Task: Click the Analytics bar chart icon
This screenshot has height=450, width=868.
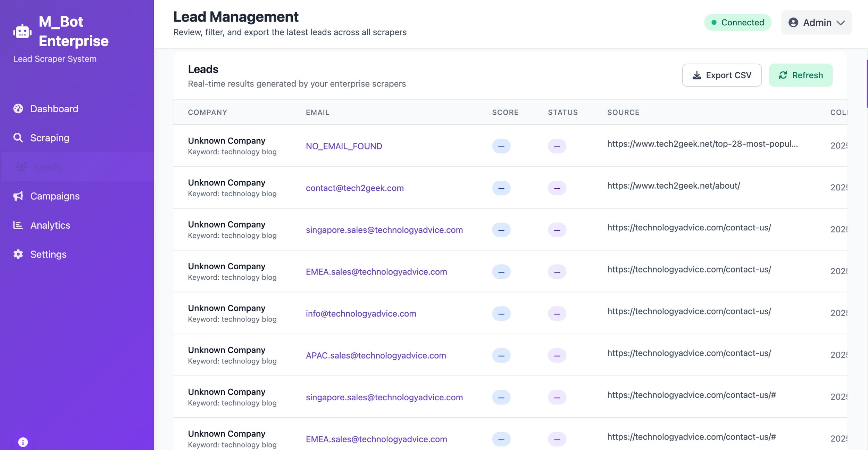Action: pyautogui.click(x=18, y=225)
